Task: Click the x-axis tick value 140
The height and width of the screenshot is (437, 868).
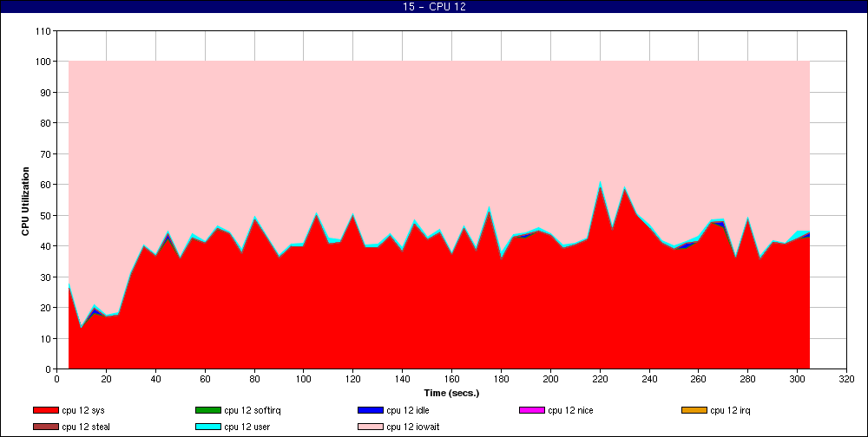Action: pos(403,379)
